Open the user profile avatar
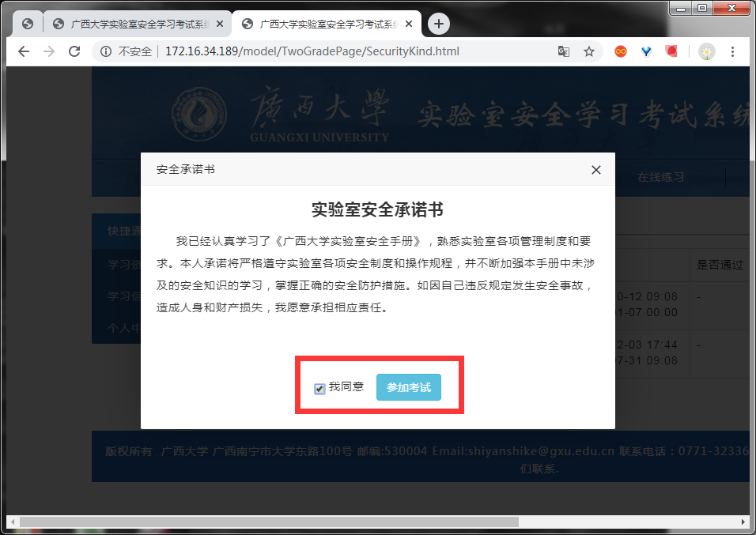Image resolution: width=756 pixels, height=535 pixels. tap(706, 51)
